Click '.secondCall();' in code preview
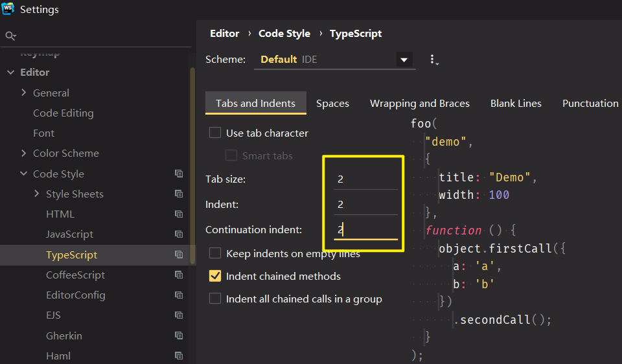 coord(502,320)
